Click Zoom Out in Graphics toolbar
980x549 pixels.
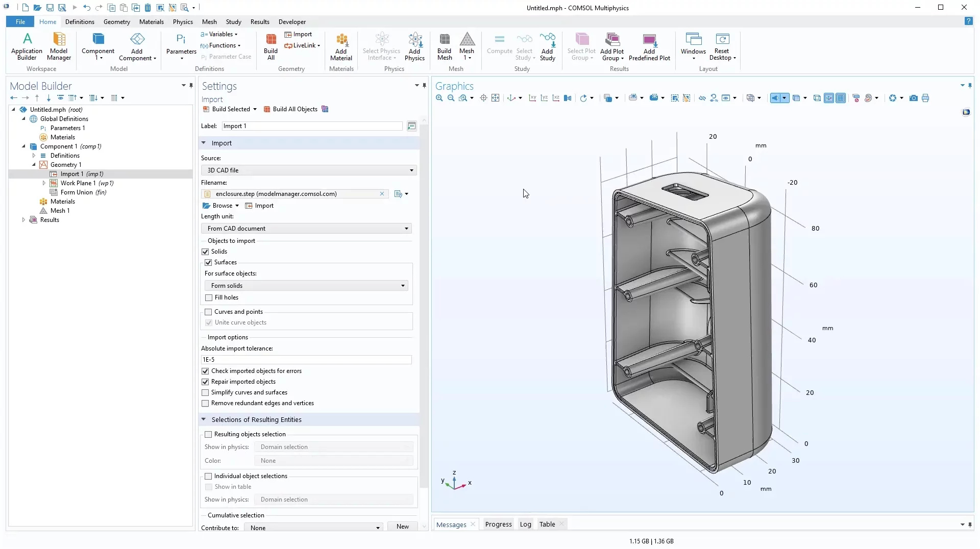(x=451, y=98)
